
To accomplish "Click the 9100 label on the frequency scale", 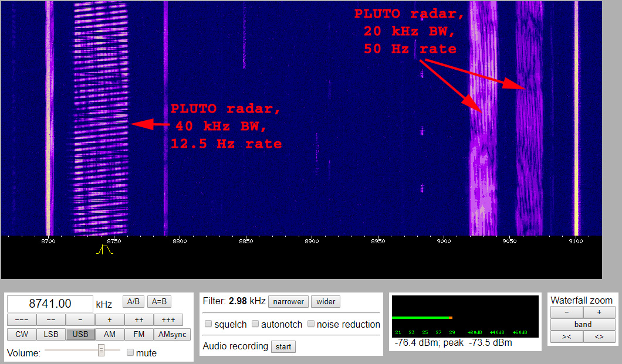I will (x=576, y=241).
